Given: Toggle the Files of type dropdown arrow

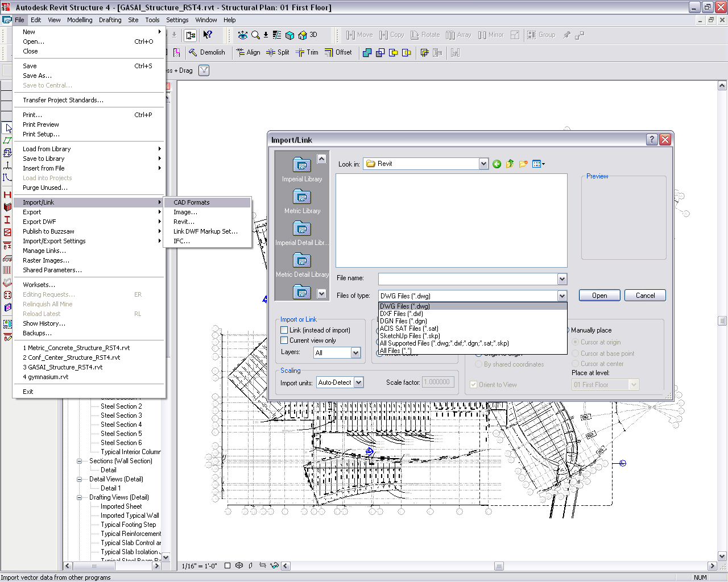Looking at the screenshot, I should point(562,296).
